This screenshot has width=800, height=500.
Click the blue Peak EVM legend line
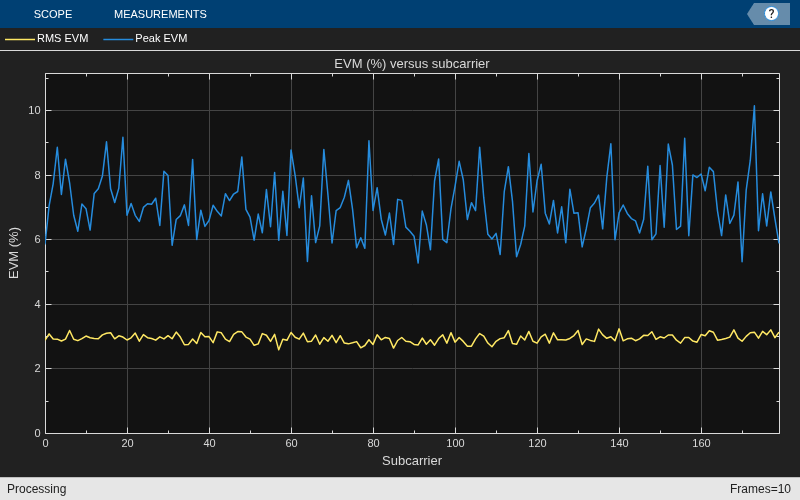click(x=118, y=39)
